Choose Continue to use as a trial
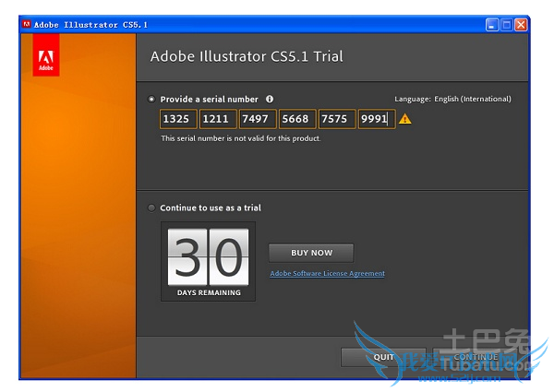Image resolution: width=554 pixels, height=392 pixels. click(x=152, y=208)
